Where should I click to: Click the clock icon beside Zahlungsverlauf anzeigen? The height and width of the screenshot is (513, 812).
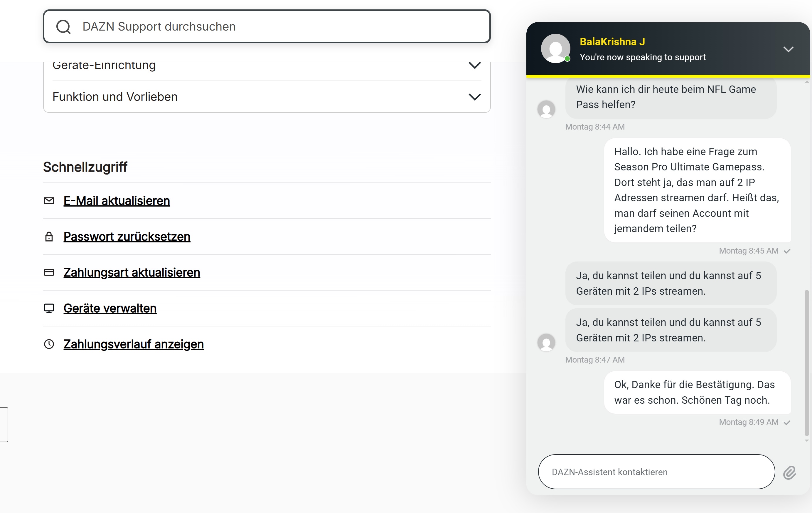click(x=49, y=344)
